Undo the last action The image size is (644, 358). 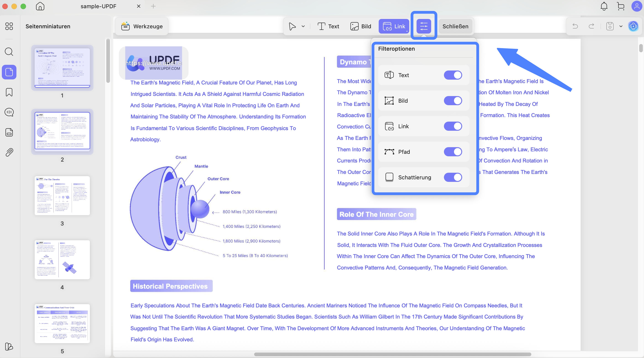(575, 26)
